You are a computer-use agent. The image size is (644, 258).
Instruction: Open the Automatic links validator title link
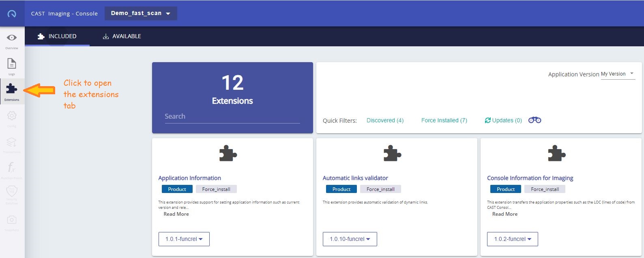coord(355,178)
